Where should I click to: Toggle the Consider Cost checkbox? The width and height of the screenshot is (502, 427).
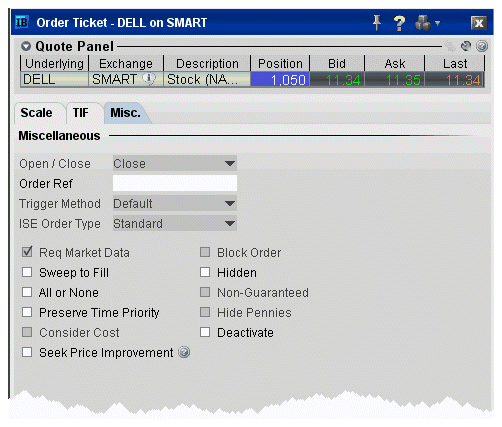click(27, 332)
